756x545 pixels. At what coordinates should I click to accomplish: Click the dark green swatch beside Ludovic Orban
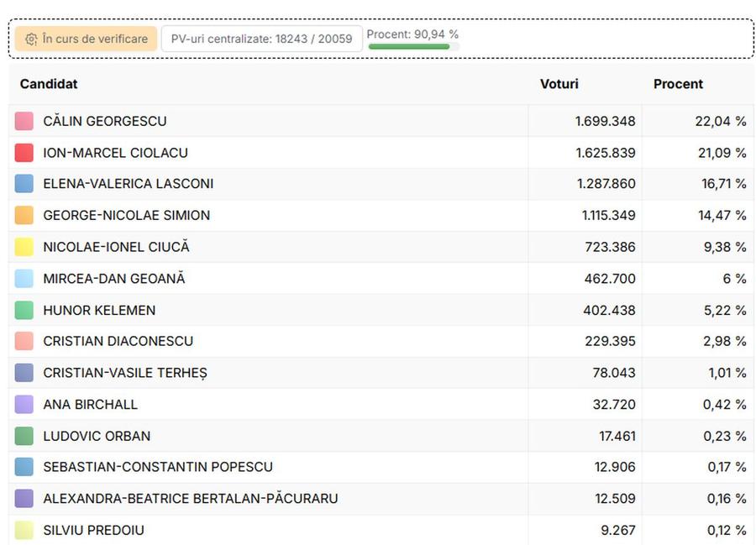(24, 436)
